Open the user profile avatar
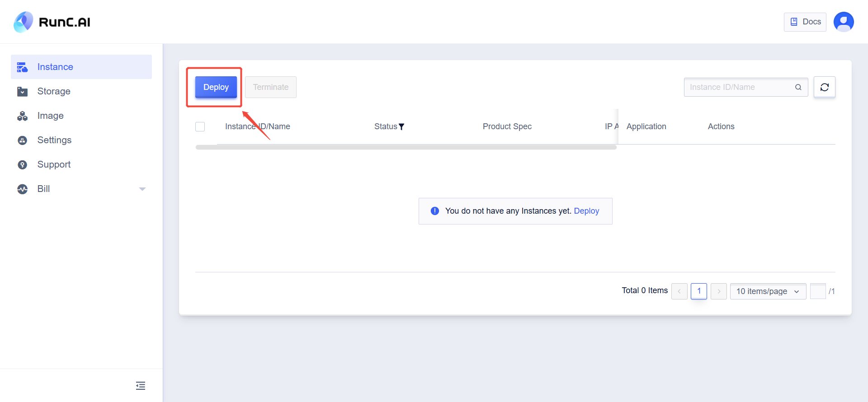Screen dimensions: 868x402 843,22
